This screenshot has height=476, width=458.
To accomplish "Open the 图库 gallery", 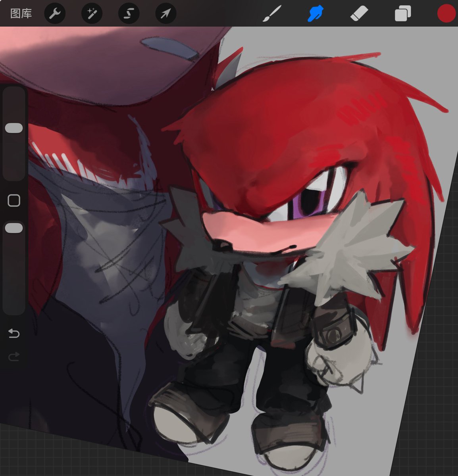I will click(x=21, y=14).
